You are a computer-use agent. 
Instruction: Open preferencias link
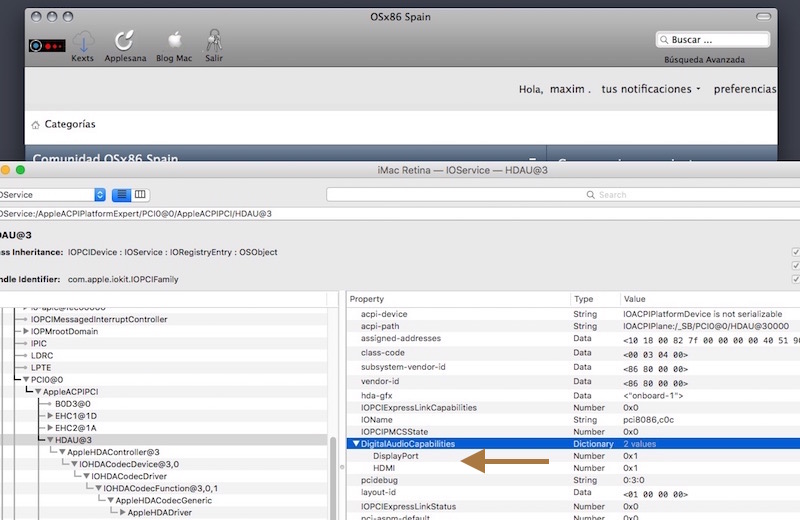tap(745, 89)
